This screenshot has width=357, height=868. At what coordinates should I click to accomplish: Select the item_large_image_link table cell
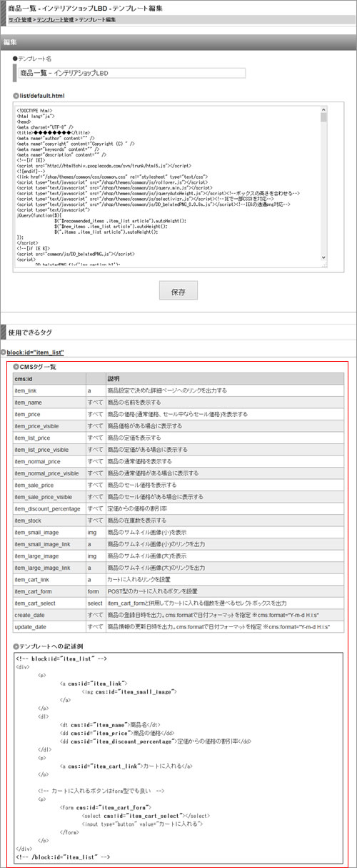coord(49,567)
